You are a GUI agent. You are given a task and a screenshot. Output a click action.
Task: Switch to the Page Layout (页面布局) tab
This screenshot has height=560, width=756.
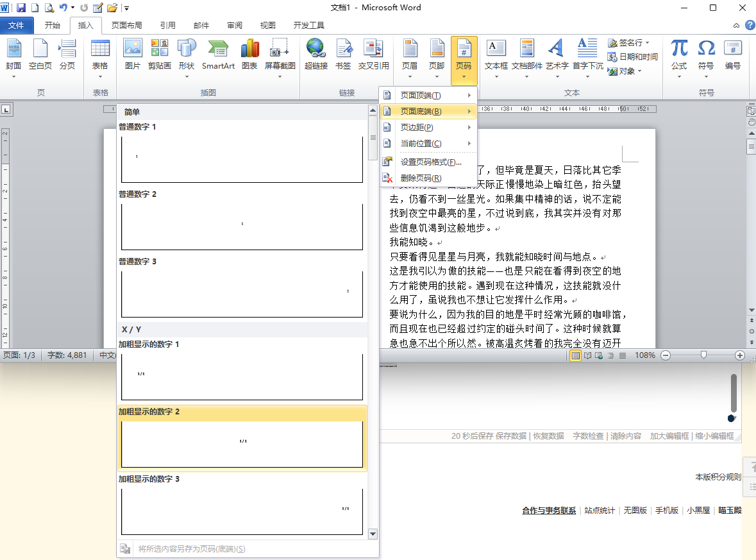click(x=127, y=26)
